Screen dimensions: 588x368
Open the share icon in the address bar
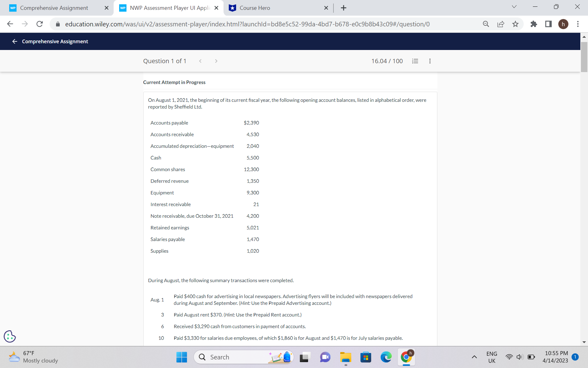click(x=500, y=24)
